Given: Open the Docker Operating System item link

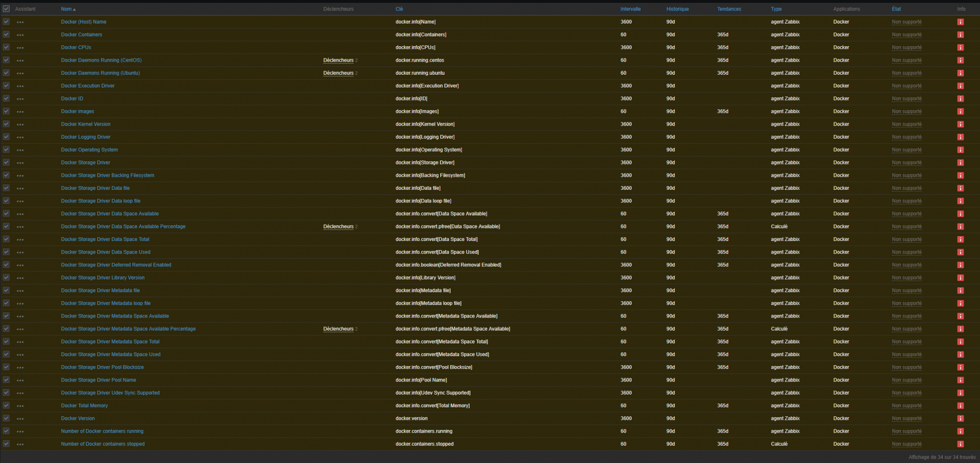Looking at the screenshot, I should tap(89, 150).
